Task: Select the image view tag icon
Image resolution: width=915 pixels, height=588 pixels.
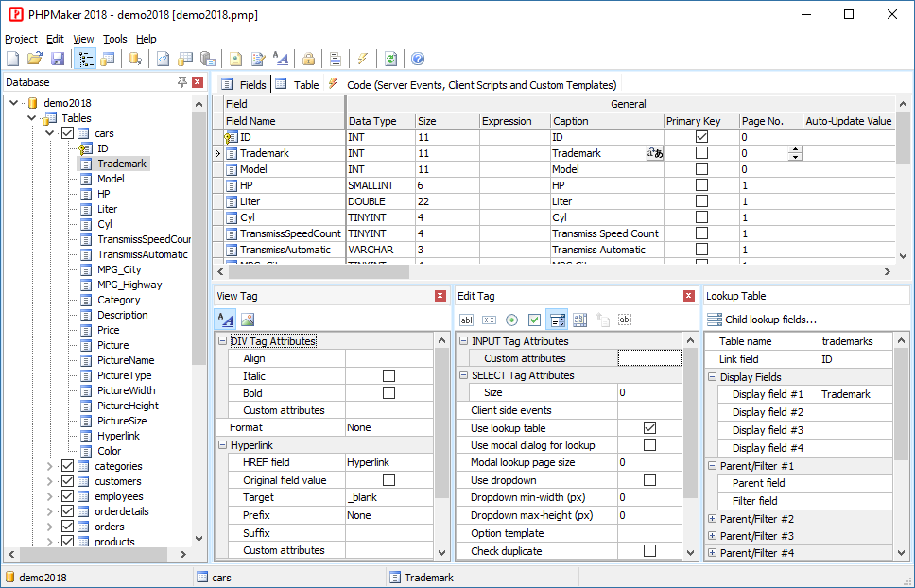Action: click(x=248, y=320)
